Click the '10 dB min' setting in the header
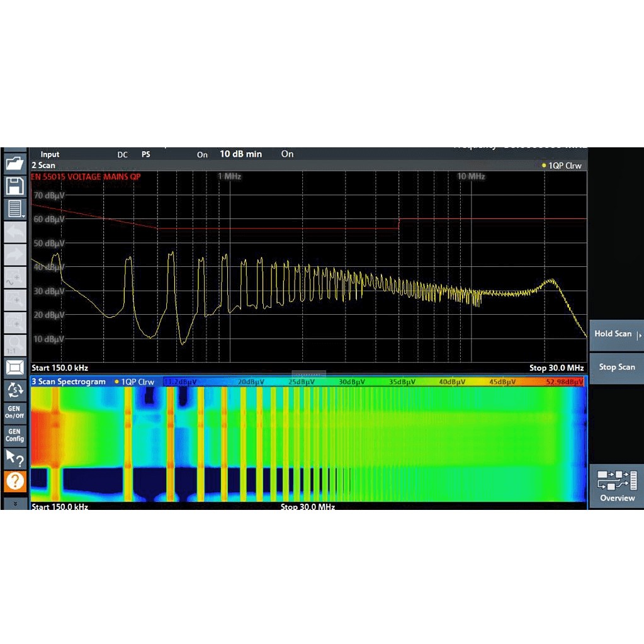Viewport: 644px width, 644px height. (x=240, y=154)
